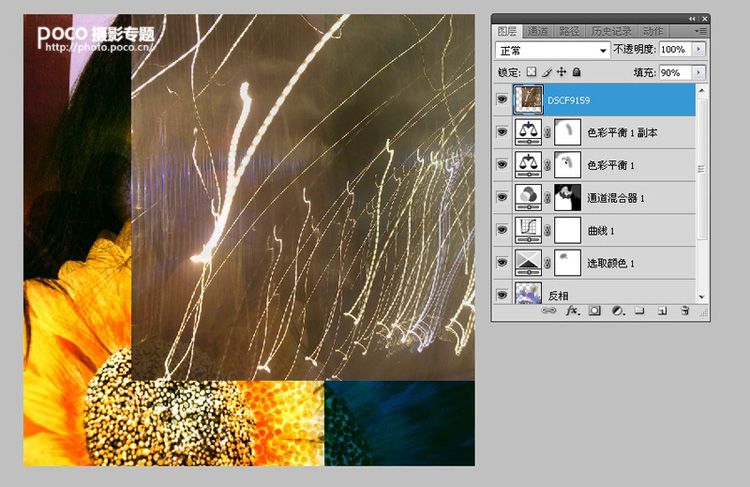
Task: Select 曲线 1 curves adjustment icon
Action: click(x=529, y=230)
